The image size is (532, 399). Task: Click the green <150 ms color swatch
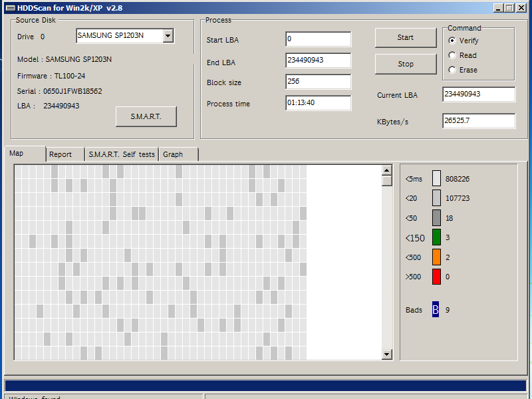[436, 237]
